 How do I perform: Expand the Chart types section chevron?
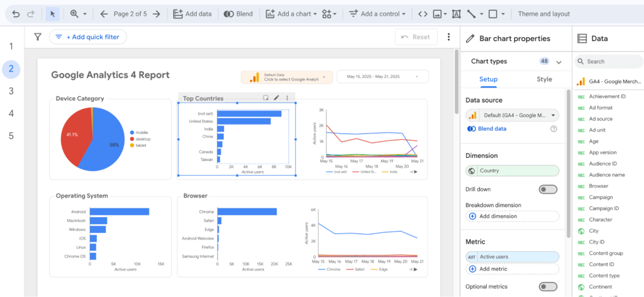558,62
